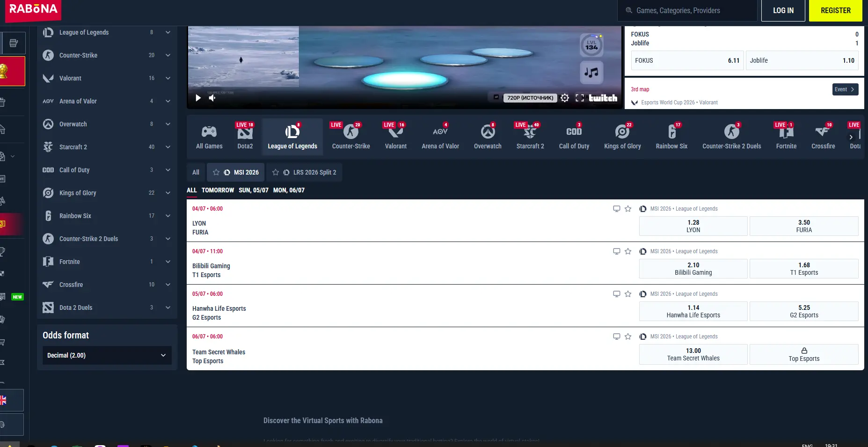Expand League of Legends in sidebar
Image resolution: width=868 pixels, height=447 pixels.
[x=168, y=32]
